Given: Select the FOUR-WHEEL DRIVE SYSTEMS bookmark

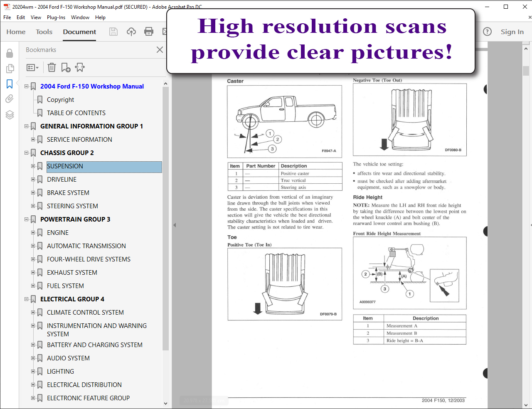Looking at the screenshot, I should (x=89, y=259).
